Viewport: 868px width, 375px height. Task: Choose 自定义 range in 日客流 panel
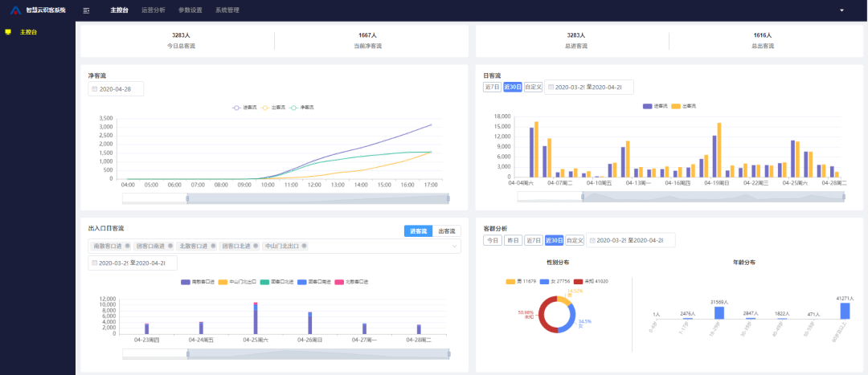pyautogui.click(x=533, y=88)
